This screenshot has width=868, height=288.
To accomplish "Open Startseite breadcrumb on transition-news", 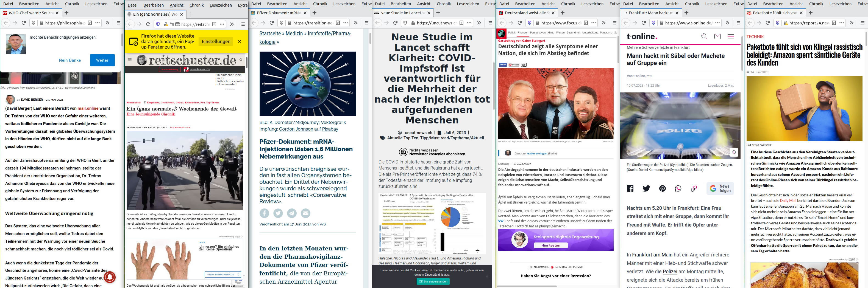I will pos(270,33).
